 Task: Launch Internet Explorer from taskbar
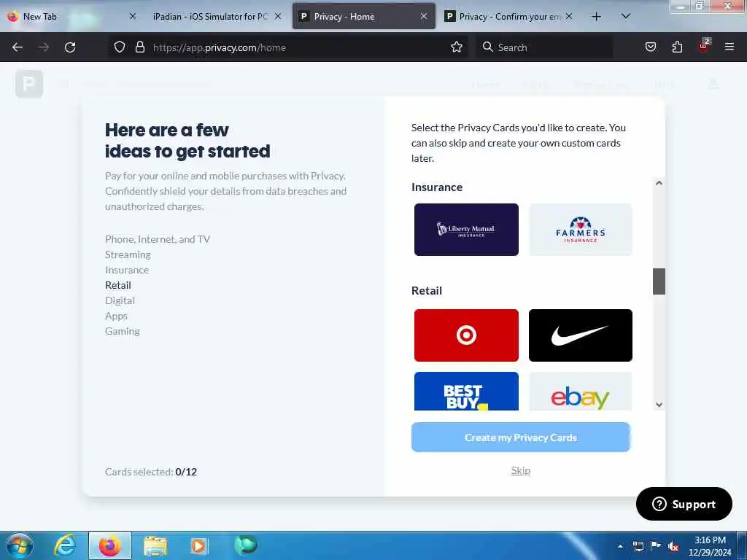(65, 545)
